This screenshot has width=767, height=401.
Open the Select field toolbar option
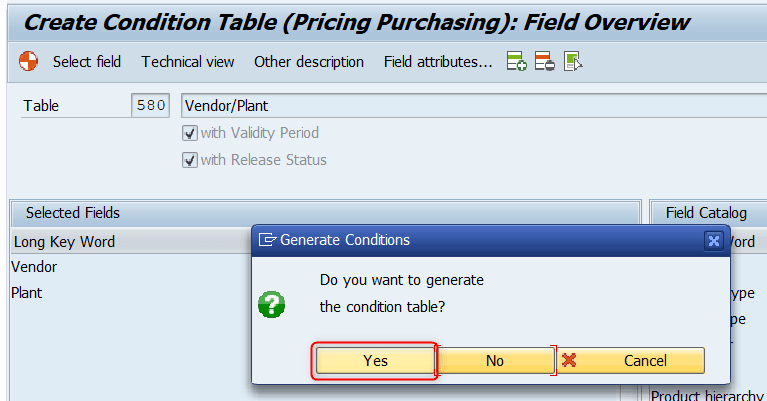pos(87,62)
